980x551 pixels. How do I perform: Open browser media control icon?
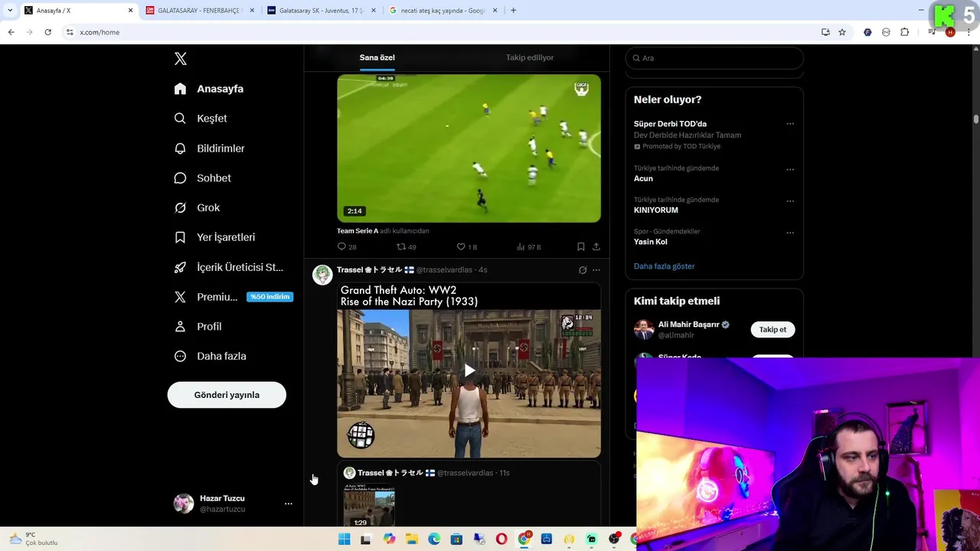(932, 32)
